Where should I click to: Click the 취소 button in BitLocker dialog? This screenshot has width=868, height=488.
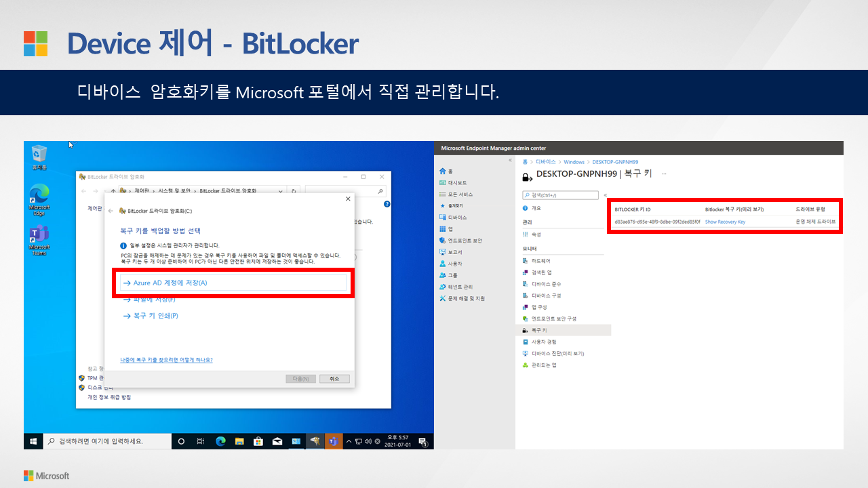(x=333, y=379)
